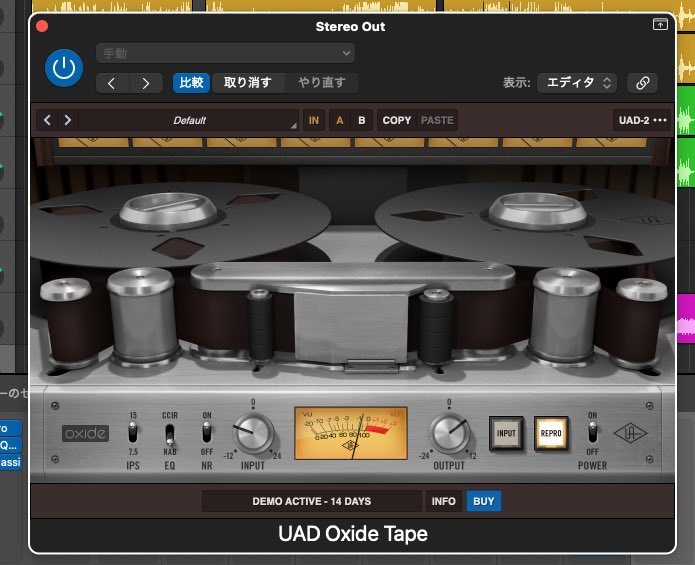This screenshot has height=565, width=695.
Task: Click the link chain icon
Action: point(642,83)
